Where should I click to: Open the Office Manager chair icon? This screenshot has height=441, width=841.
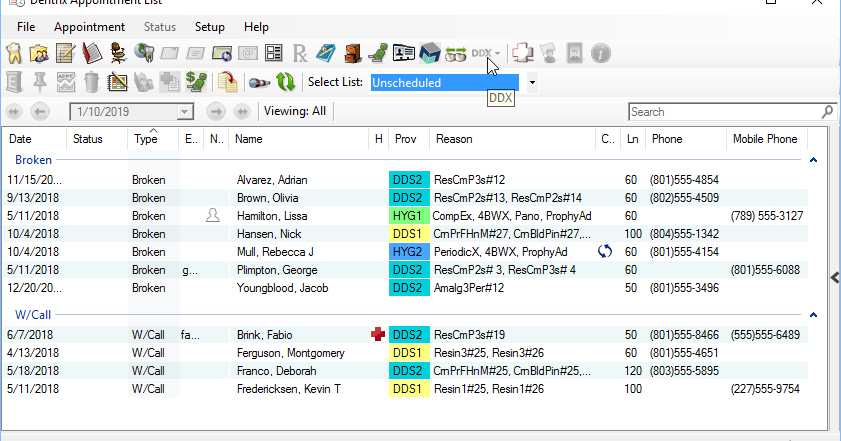[118, 53]
